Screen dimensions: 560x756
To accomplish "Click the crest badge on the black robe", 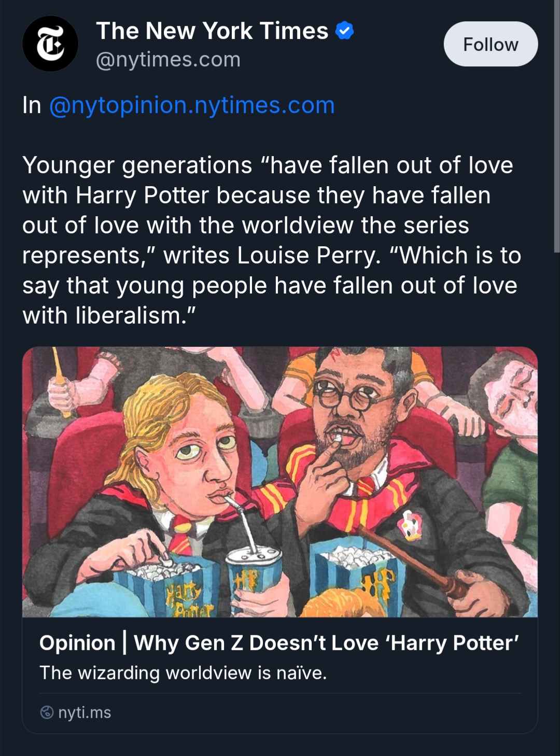I will (411, 524).
